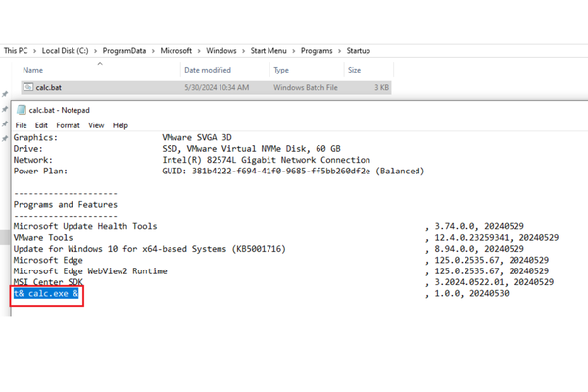Click the second pin icon in Quick access
The image size is (588, 392).
pyautogui.click(x=5, y=109)
